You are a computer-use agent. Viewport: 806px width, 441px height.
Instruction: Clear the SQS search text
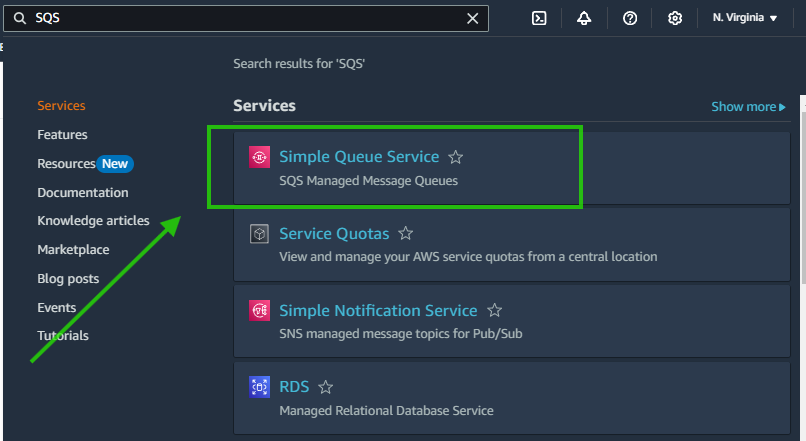pos(473,18)
